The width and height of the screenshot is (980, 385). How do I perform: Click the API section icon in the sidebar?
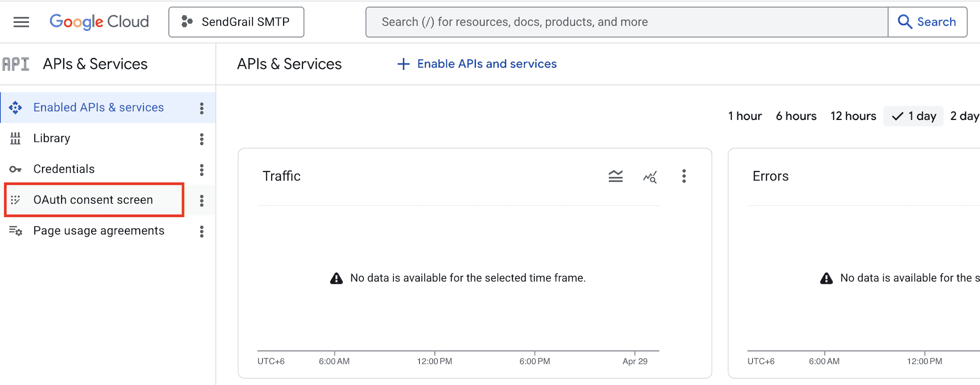pos(16,64)
